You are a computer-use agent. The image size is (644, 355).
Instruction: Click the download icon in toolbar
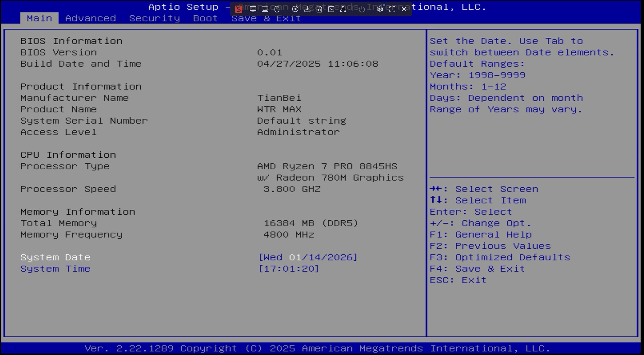307,9
